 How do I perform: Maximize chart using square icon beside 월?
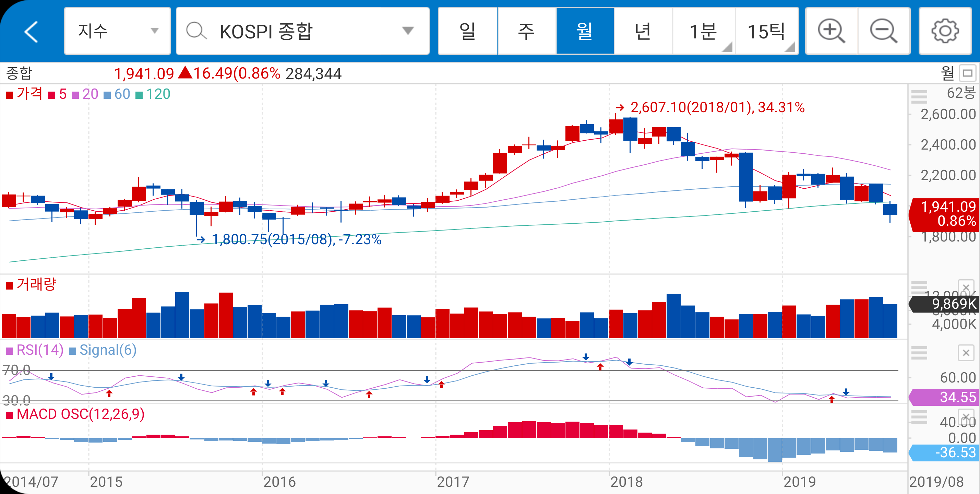point(967,73)
